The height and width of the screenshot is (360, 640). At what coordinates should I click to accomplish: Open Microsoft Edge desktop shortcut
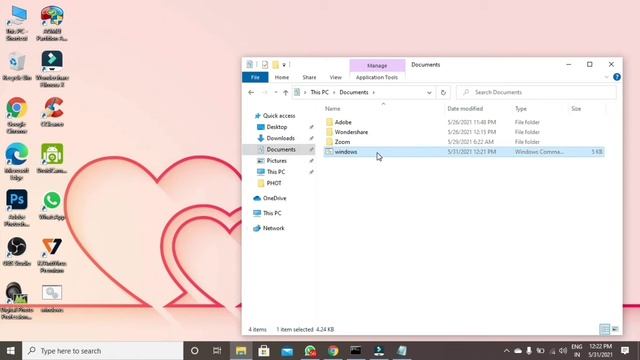(17, 162)
